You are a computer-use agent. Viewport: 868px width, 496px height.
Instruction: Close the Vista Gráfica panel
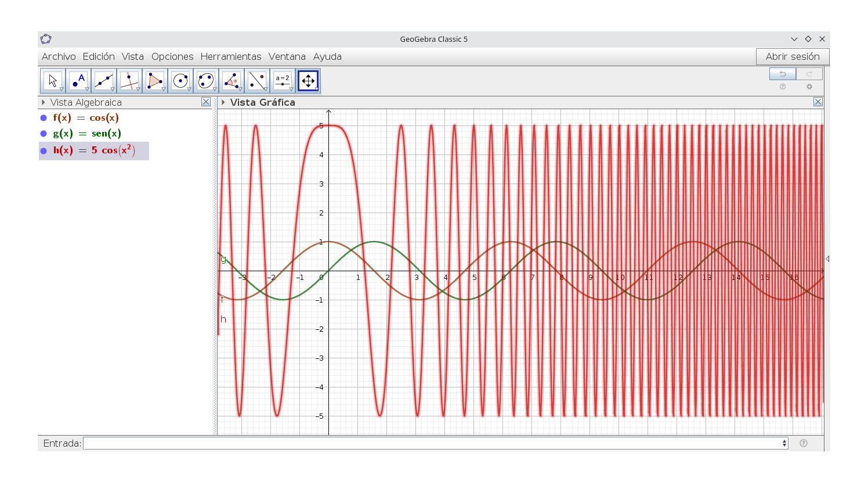point(818,102)
